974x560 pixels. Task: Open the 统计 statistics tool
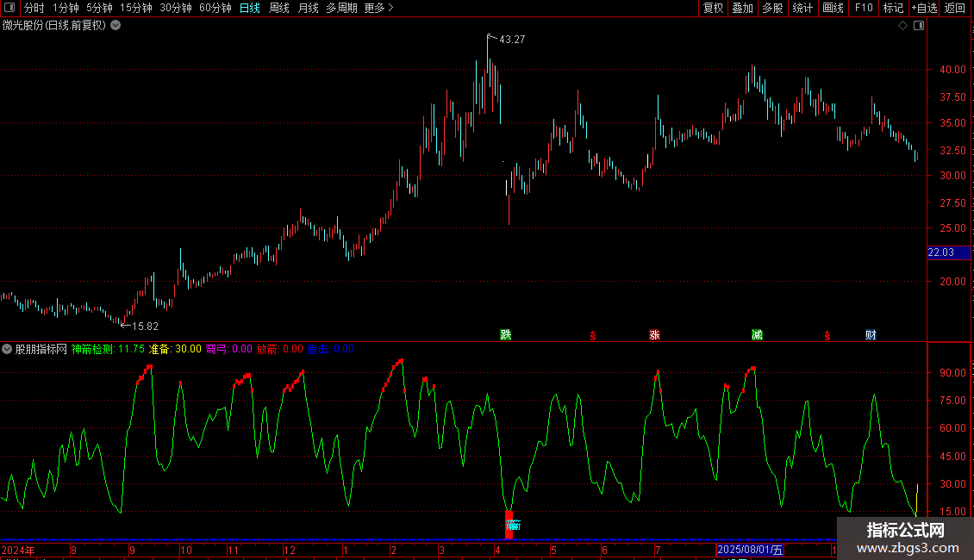point(802,8)
